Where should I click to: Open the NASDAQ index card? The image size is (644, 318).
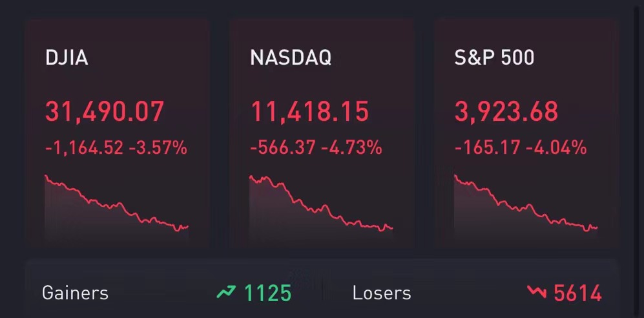(322, 133)
